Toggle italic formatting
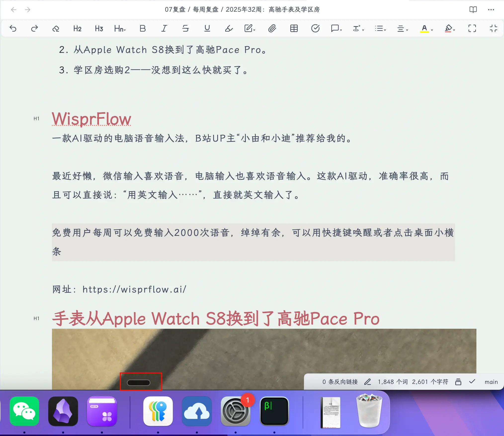504x436 pixels. coord(164,29)
